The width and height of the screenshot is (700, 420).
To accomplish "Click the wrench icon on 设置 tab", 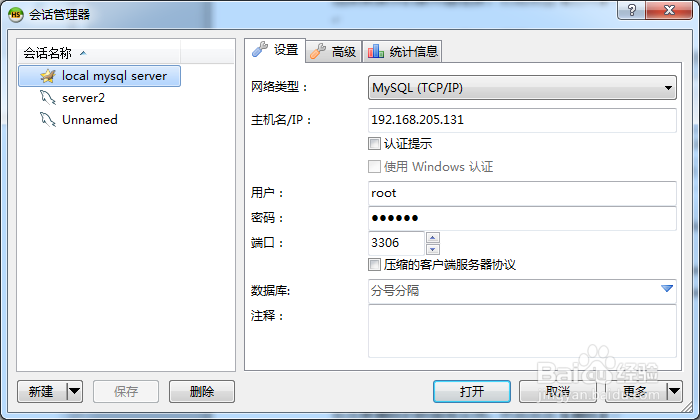I will pyautogui.click(x=260, y=50).
